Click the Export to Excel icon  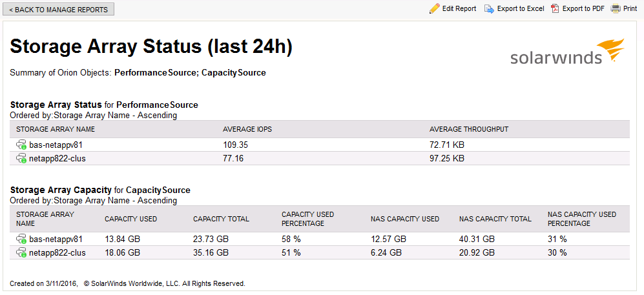[489, 9]
